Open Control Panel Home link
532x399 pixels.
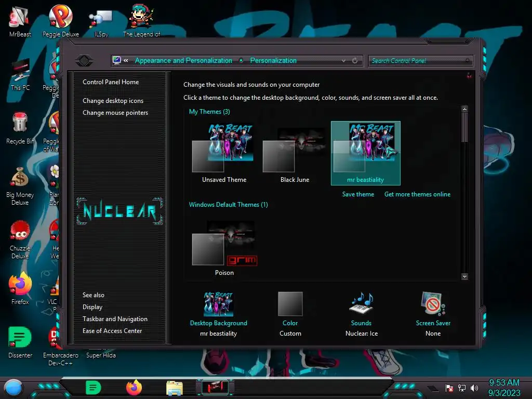point(111,82)
